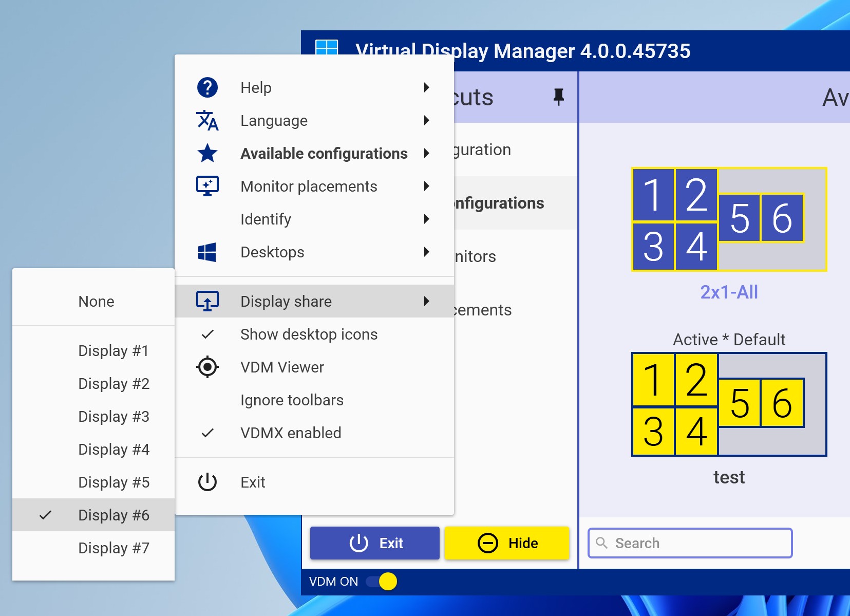Image resolution: width=850 pixels, height=616 pixels.
Task: Open the Language menu entry
Action: pos(314,120)
